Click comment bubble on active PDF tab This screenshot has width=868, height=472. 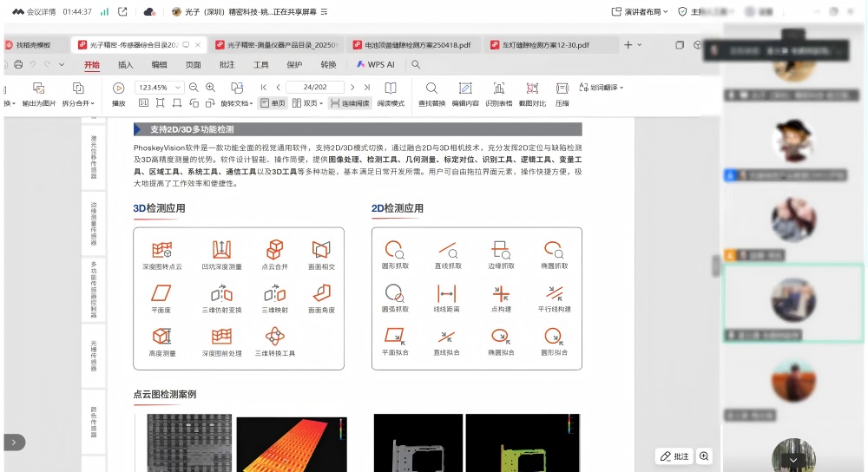pyautogui.click(x=186, y=45)
